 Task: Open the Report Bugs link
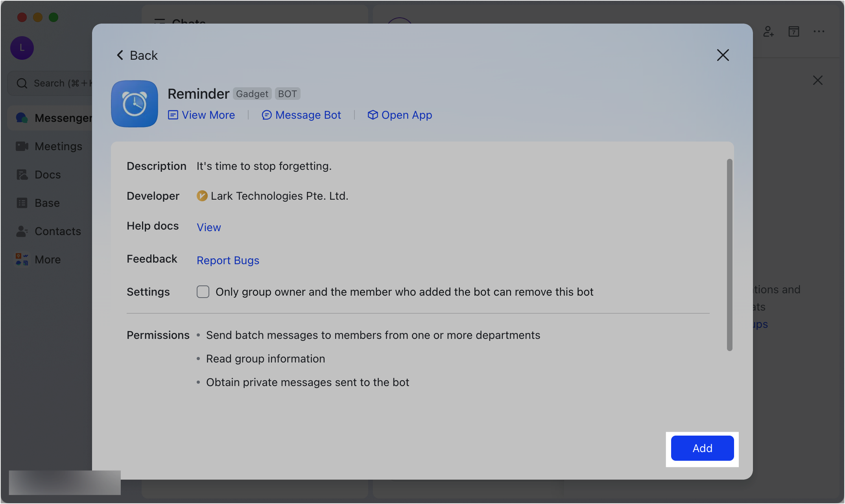point(228,260)
